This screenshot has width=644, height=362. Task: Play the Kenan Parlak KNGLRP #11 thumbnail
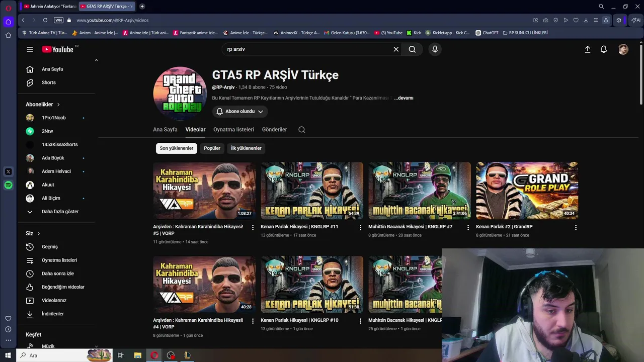[311, 191]
